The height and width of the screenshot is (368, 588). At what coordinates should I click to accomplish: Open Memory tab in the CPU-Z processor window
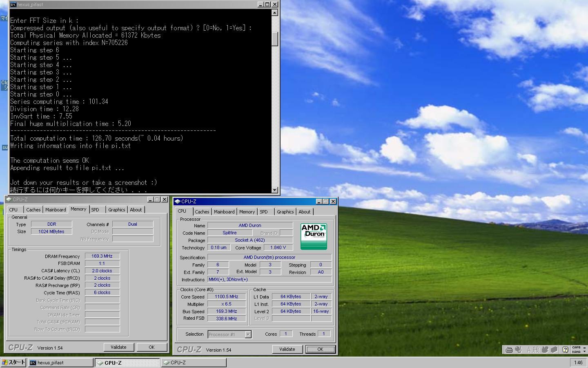pos(247,212)
